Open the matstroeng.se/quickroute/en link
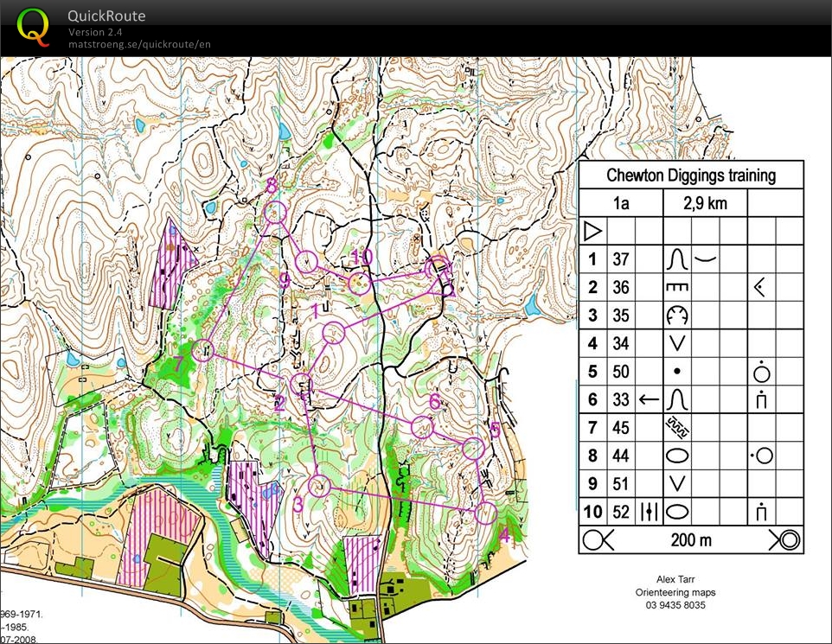The height and width of the screenshot is (644, 832). tap(139, 44)
